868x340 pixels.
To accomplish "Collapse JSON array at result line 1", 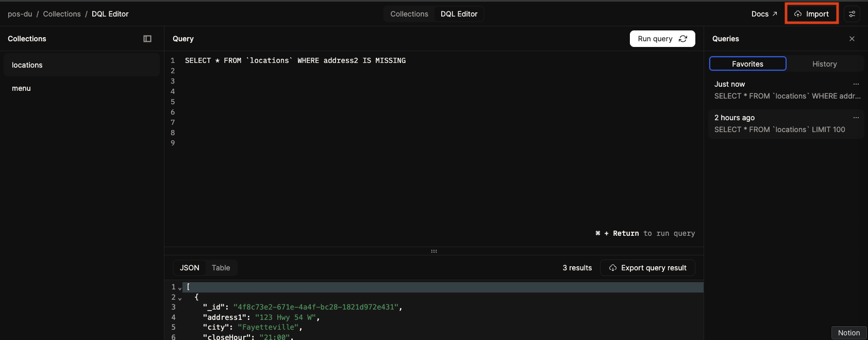I will coord(180,288).
